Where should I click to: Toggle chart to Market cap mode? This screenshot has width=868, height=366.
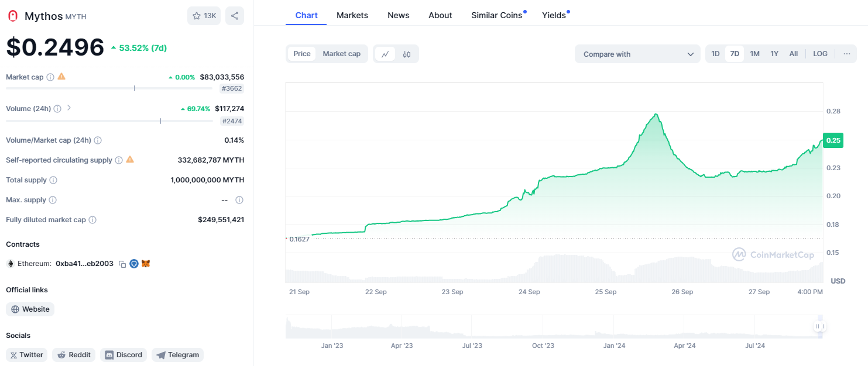[341, 53]
